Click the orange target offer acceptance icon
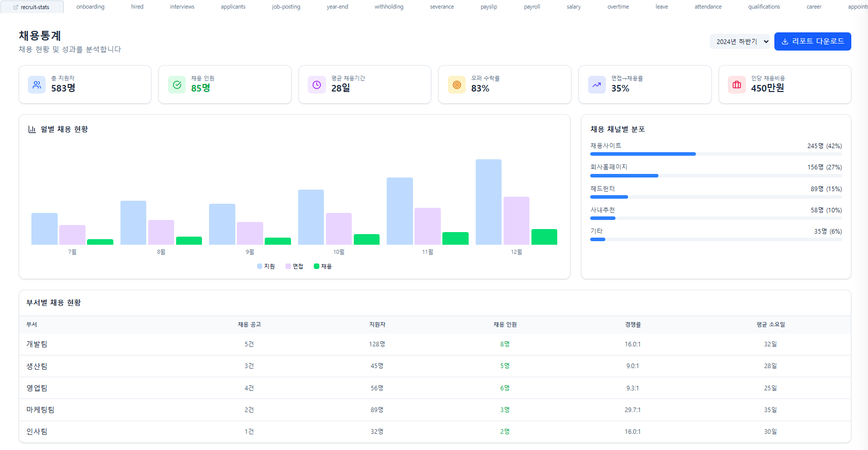The height and width of the screenshot is (450, 868). tap(457, 85)
